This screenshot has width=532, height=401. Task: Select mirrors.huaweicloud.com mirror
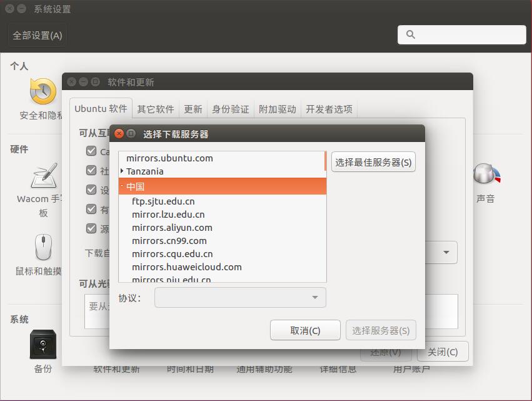[x=222, y=267]
